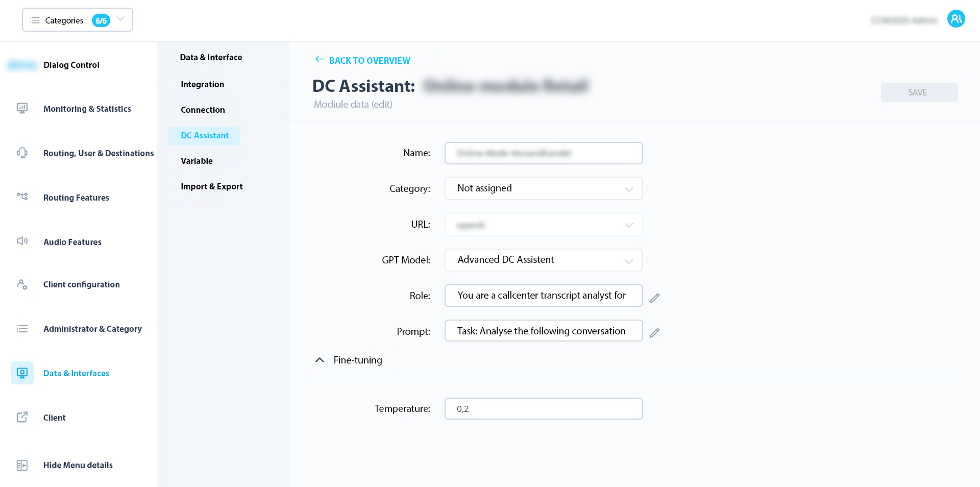This screenshot has height=487, width=980.
Task: Click the Temperature input field
Action: point(543,409)
